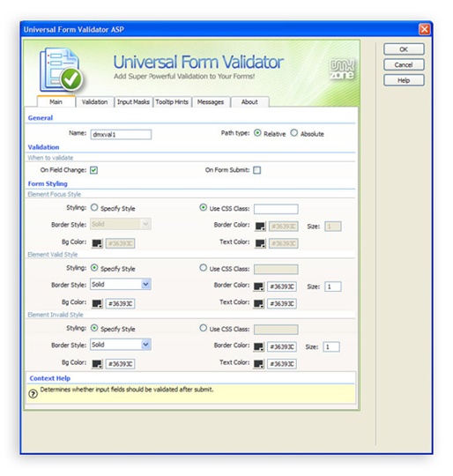
Task: Click the Name input field
Action: coord(121,135)
